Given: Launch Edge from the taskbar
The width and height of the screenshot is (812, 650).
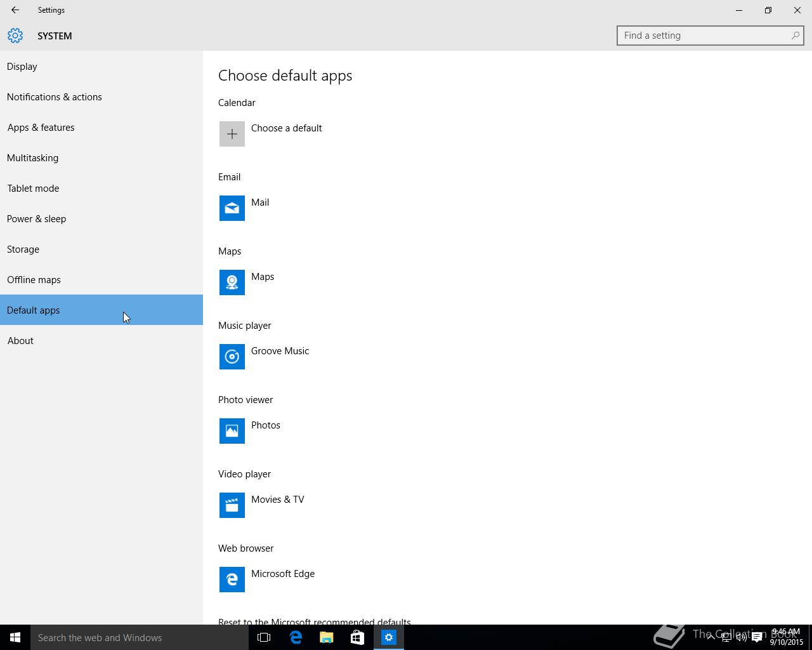Looking at the screenshot, I should tap(296, 637).
